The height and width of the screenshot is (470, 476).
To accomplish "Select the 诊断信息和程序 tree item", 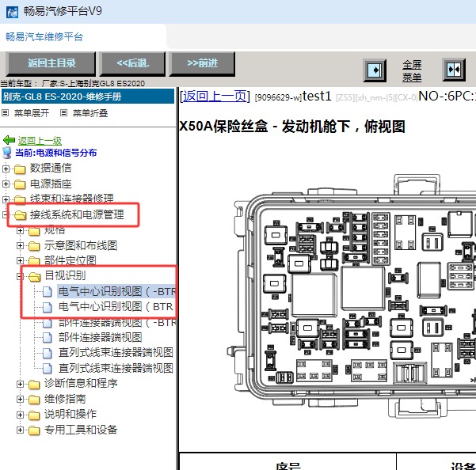I will point(81,384).
